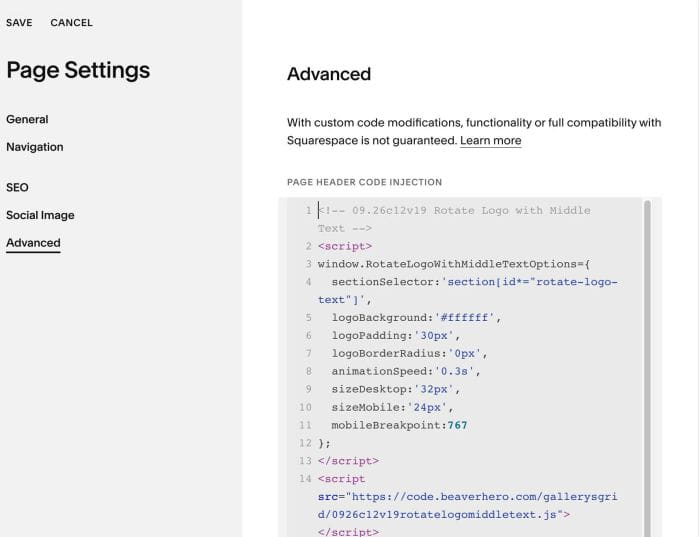Click the sectionSelector line in code

click(x=467, y=291)
